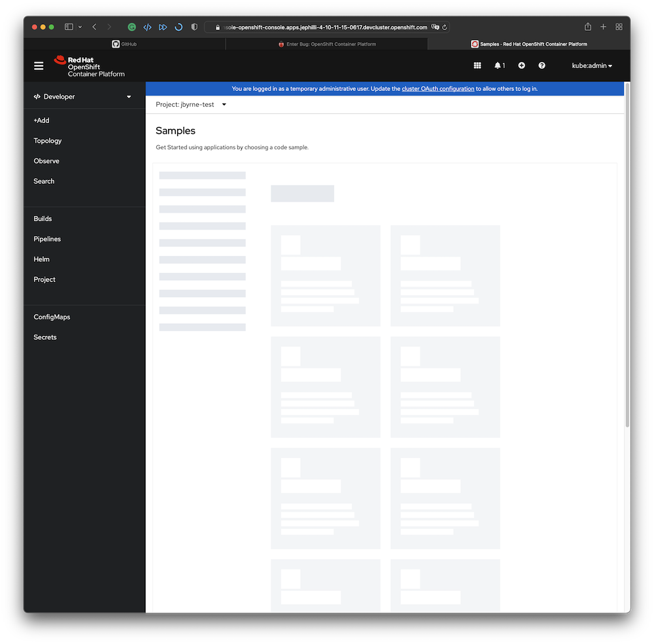The image size is (654, 644).
Task: Open the help question mark icon
Action: pos(542,65)
